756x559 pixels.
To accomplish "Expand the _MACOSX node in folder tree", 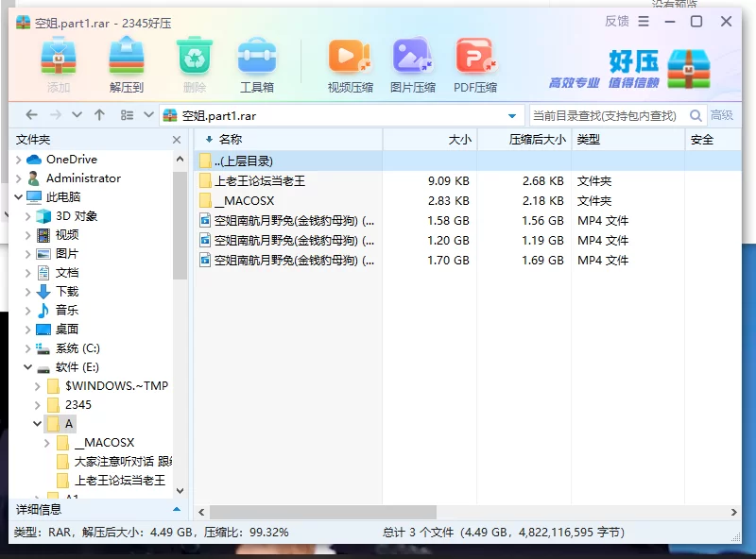I will [x=46, y=443].
